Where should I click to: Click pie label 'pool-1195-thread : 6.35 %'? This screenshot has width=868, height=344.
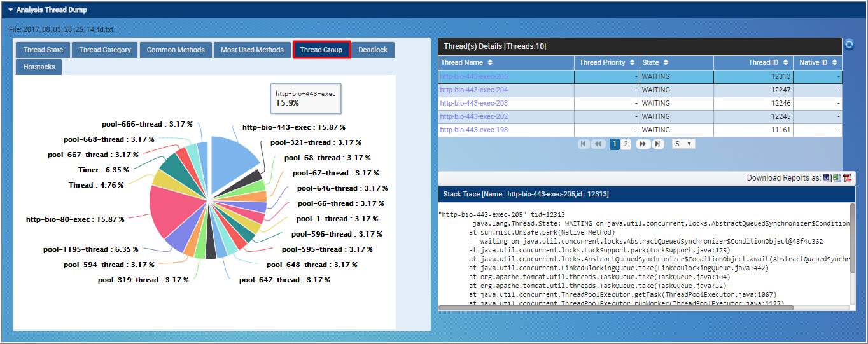click(91, 249)
